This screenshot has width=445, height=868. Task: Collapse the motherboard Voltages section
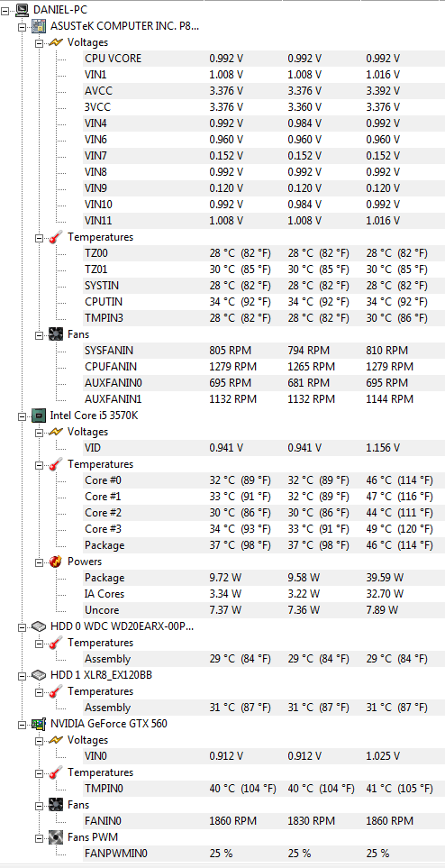tap(40, 42)
